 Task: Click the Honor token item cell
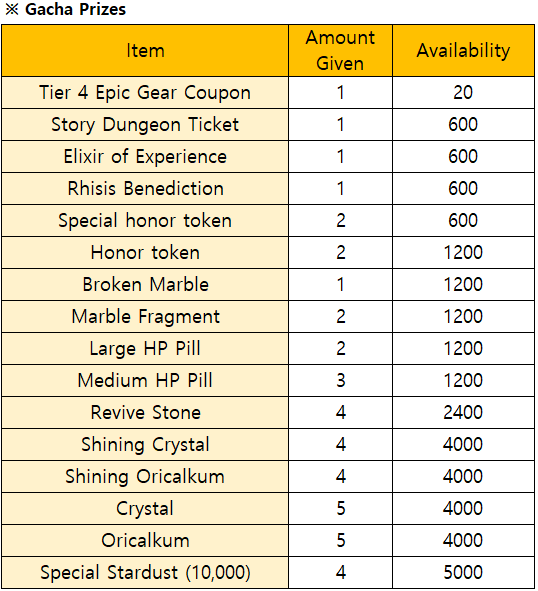tap(145, 253)
